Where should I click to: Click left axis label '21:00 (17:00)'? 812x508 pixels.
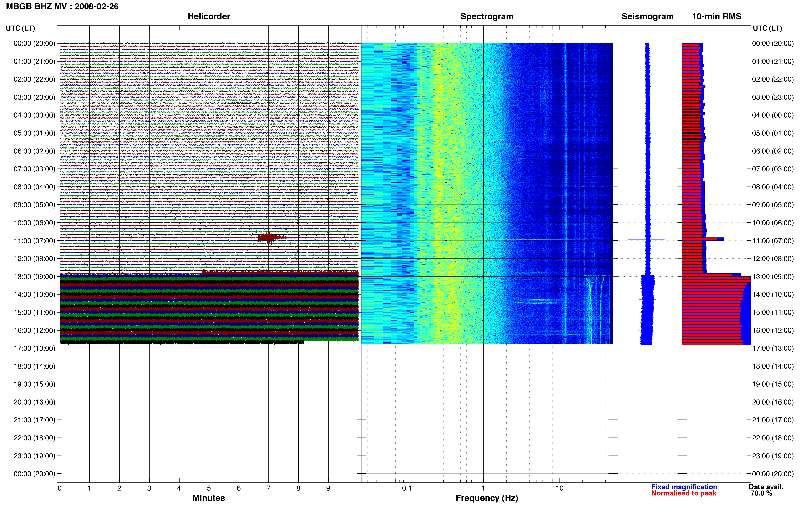point(34,420)
